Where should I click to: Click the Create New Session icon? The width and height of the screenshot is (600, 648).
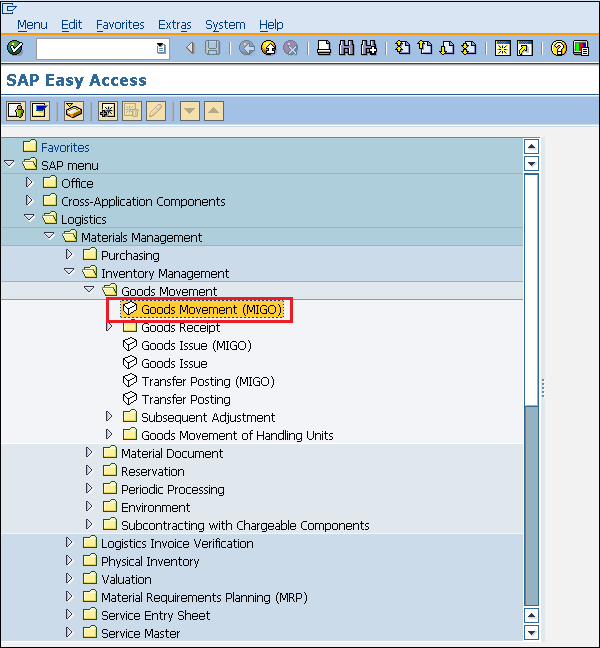(x=502, y=48)
